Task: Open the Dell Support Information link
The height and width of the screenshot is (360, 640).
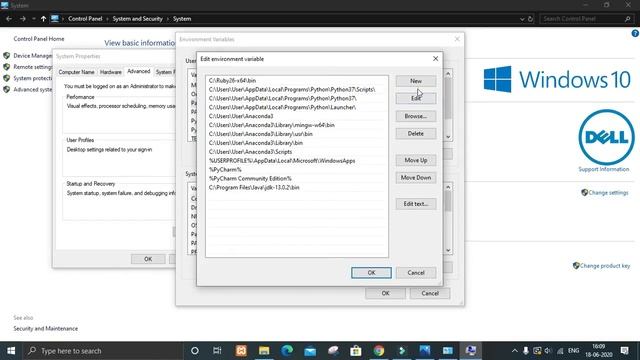Action: tap(604, 169)
